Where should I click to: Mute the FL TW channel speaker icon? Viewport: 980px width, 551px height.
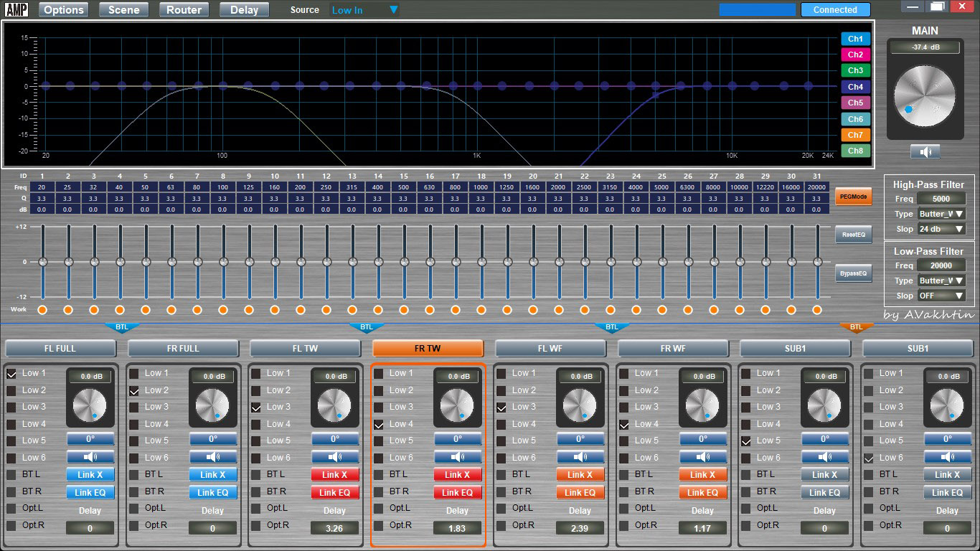click(335, 457)
